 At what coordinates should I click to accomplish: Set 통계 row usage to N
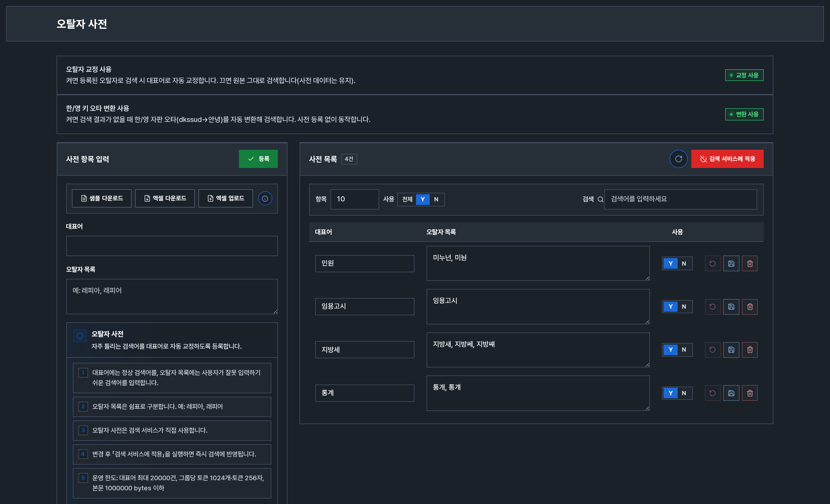683,393
